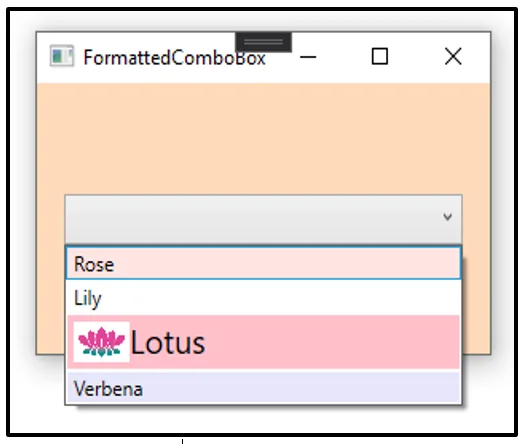The width and height of the screenshot is (525, 444).
Task: Click the highlighted Rose row's right side
Action: click(368, 263)
